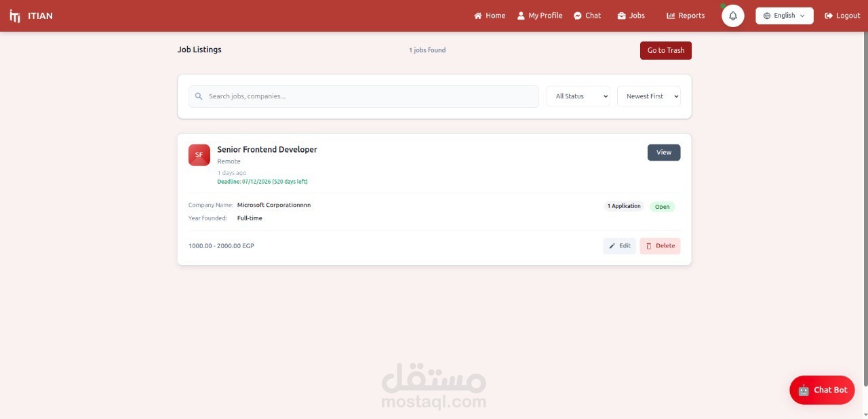Open Chat from the navbar
The width and height of the screenshot is (868, 419).
tap(587, 16)
